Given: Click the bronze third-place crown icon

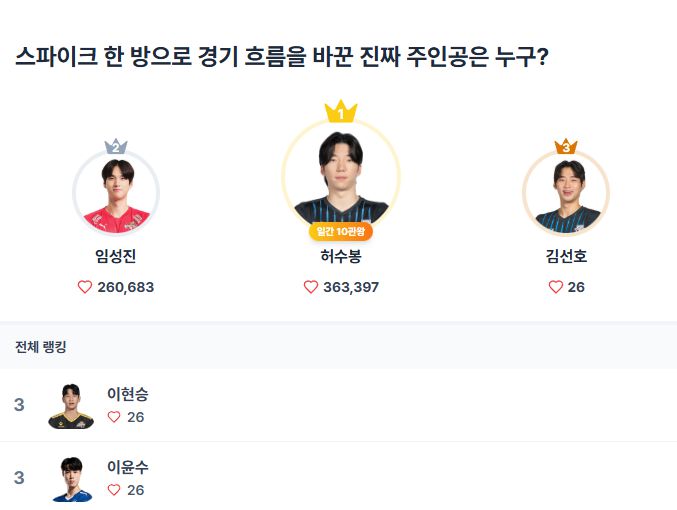Looking at the screenshot, I should (x=566, y=147).
